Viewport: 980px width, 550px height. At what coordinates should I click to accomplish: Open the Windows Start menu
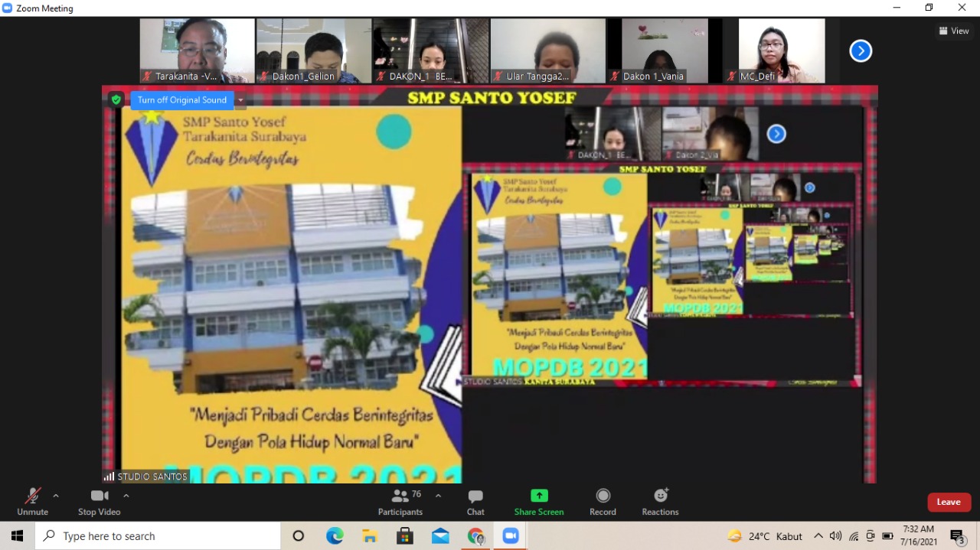(x=17, y=536)
